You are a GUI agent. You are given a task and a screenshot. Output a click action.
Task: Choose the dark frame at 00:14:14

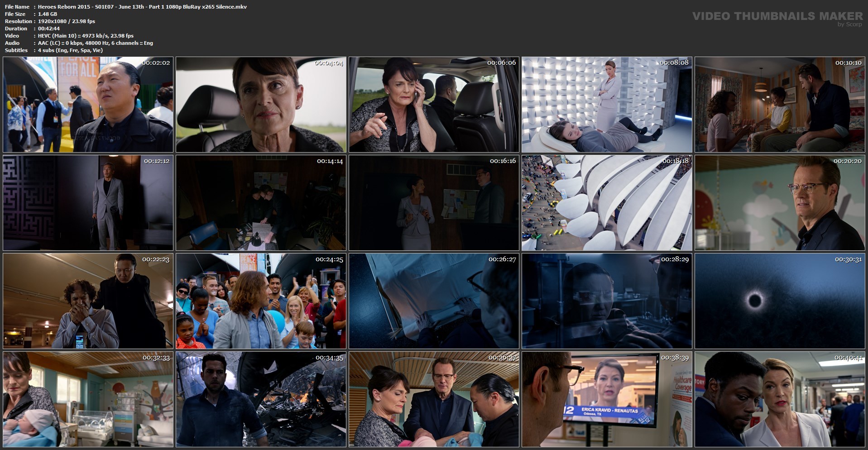(x=261, y=203)
